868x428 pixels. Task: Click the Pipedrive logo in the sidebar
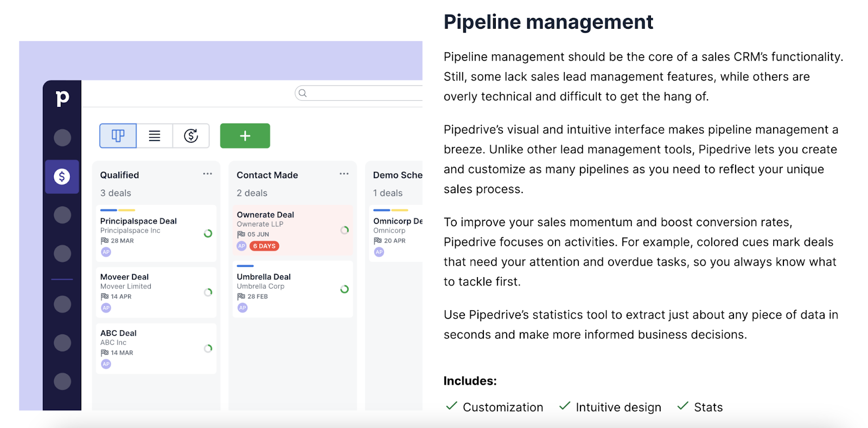click(x=62, y=98)
